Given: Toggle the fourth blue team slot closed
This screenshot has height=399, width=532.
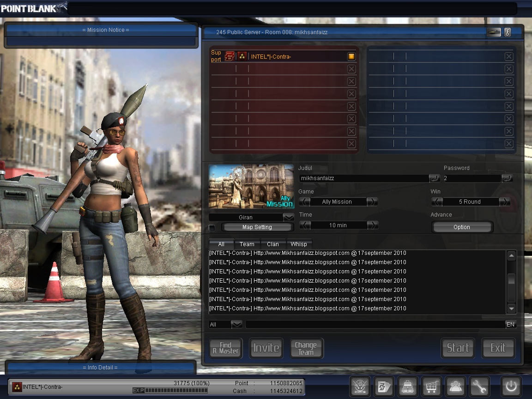Looking at the screenshot, I should [508, 94].
